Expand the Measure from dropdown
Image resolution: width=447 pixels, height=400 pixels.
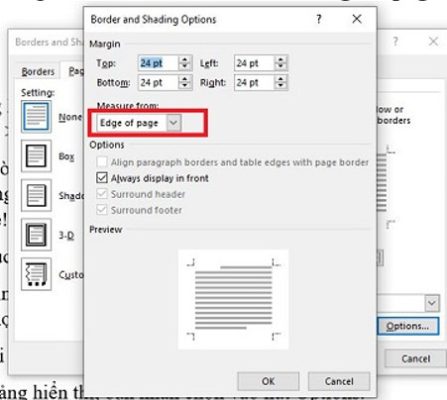[174, 123]
